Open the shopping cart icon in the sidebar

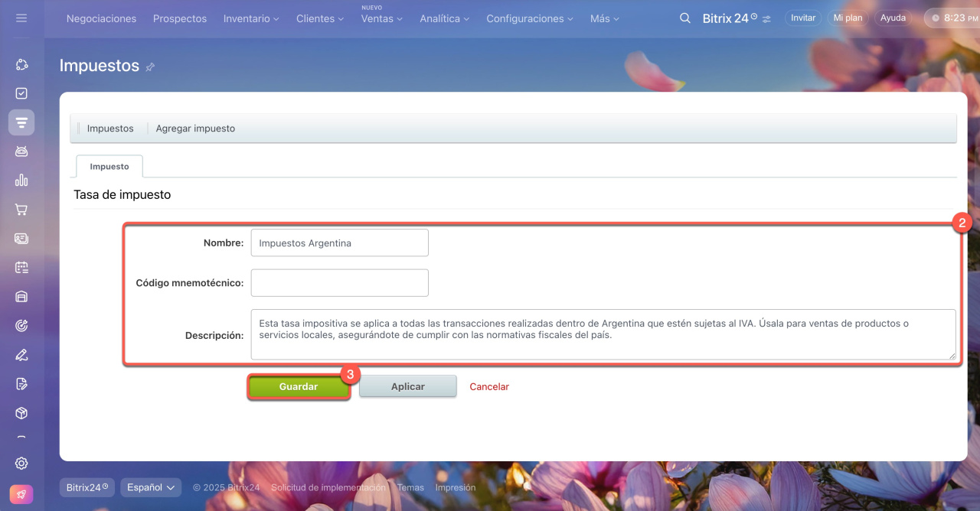click(x=21, y=210)
